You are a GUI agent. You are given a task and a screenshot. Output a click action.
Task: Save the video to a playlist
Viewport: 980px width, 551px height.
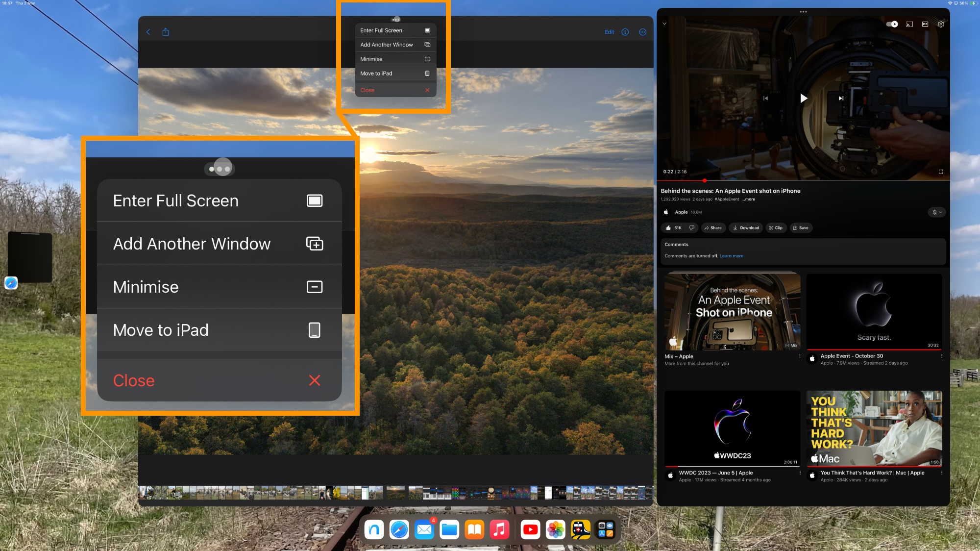801,228
